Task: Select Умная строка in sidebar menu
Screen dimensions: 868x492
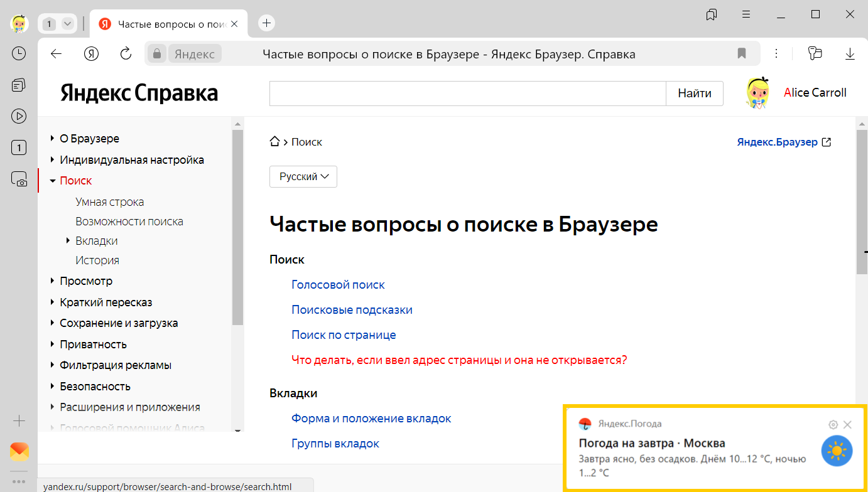Action: [110, 202]
